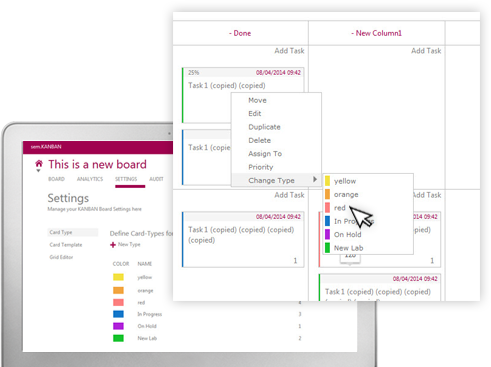Open Card Template in settings sidebar

tap(66, 245)
